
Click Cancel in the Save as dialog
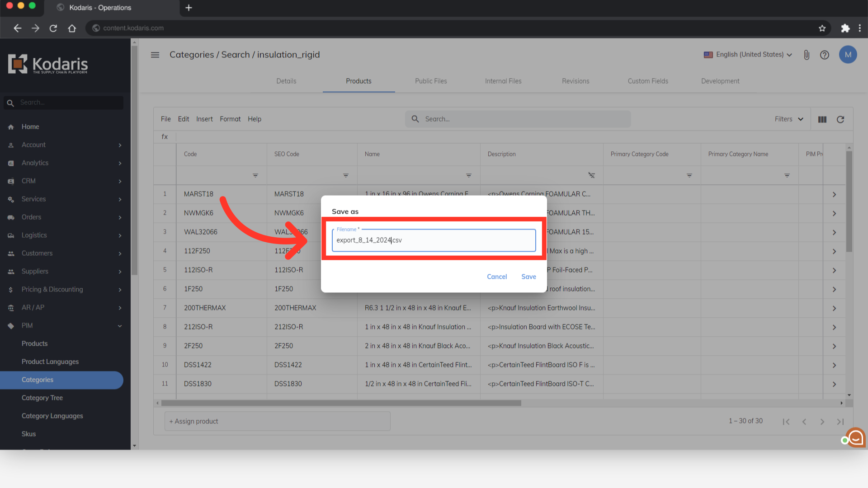(496, 277)
